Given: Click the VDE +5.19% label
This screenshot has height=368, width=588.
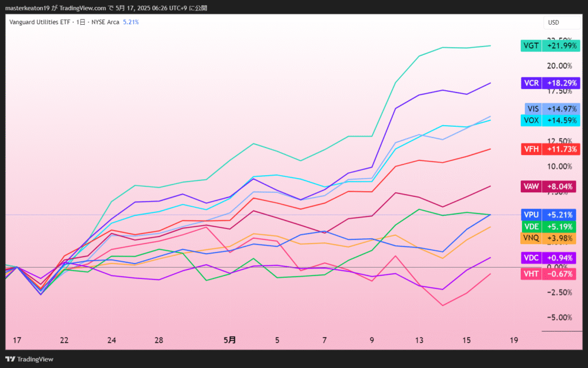Looking at the screenshot, I should point(548,226).
